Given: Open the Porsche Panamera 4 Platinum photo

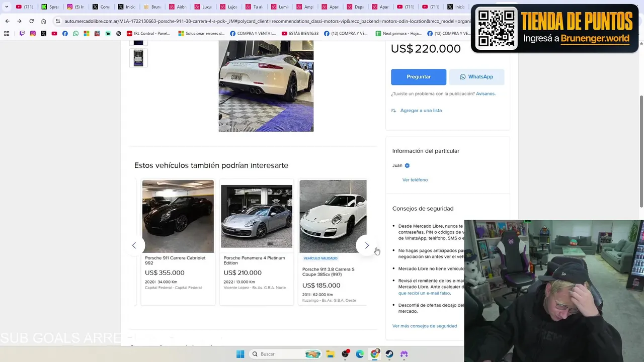Looking at the screenshot, I should 257,216.
